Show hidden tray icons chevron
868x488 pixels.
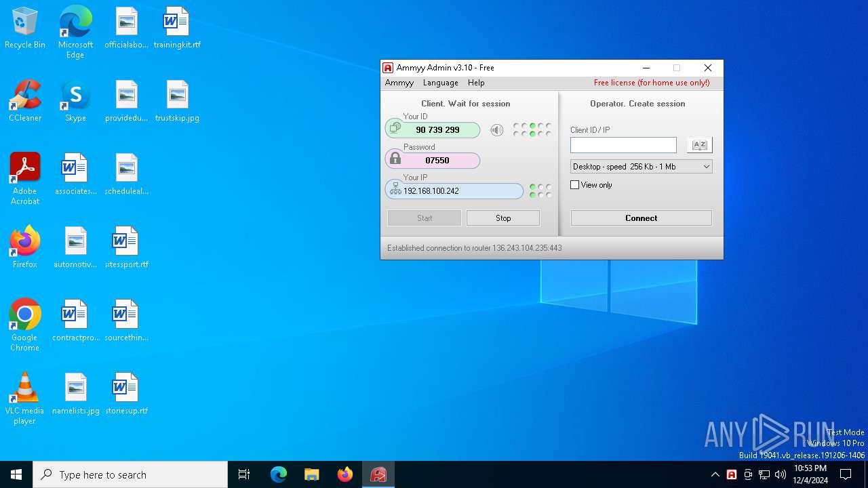point(715,474)
